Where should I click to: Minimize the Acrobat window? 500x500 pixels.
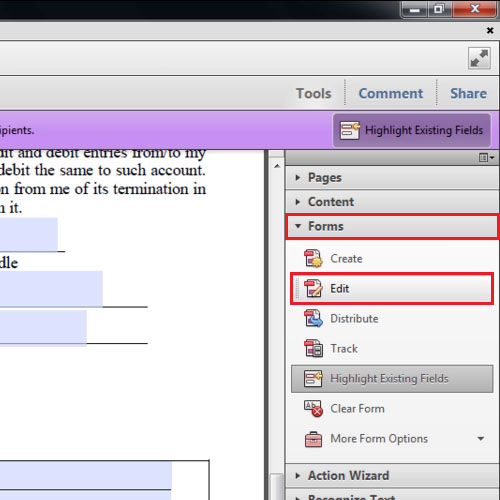click(x=414, y=10)
